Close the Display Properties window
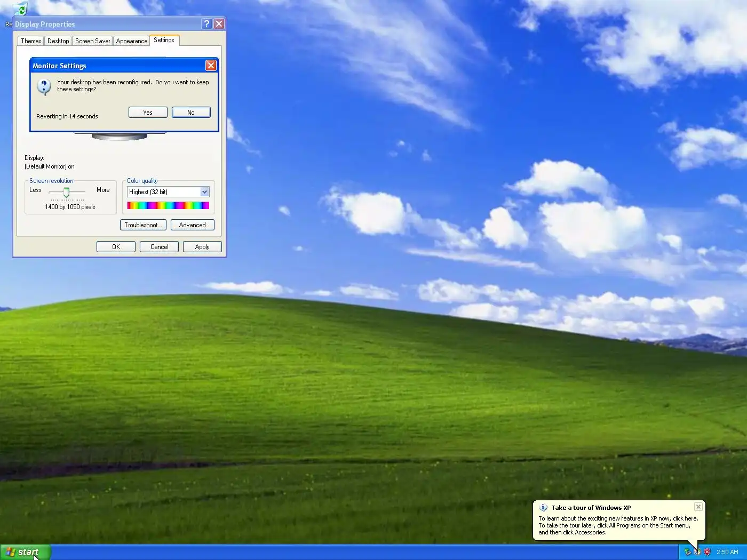 coord(219,24)
